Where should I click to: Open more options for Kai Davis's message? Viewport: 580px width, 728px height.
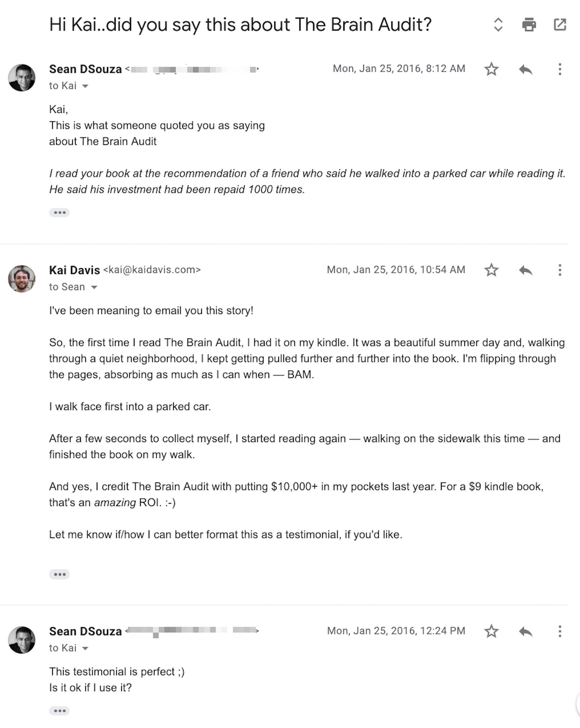[560, 270]
